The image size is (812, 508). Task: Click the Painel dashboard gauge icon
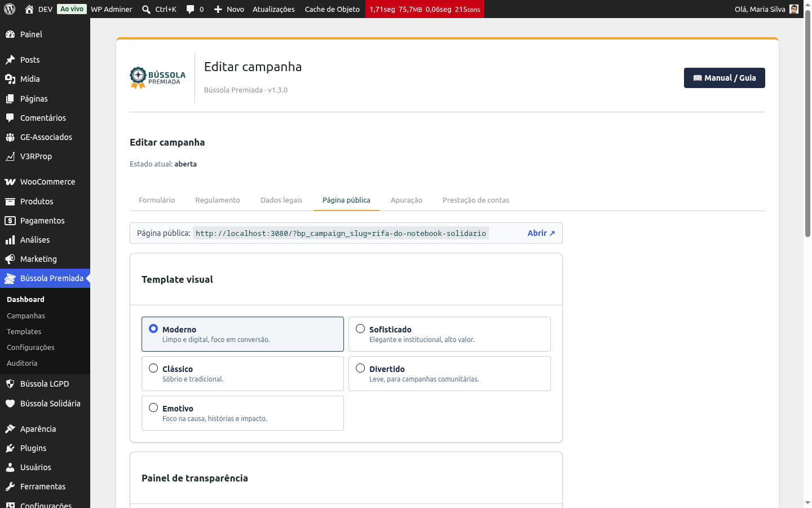(x=10, y=34)
